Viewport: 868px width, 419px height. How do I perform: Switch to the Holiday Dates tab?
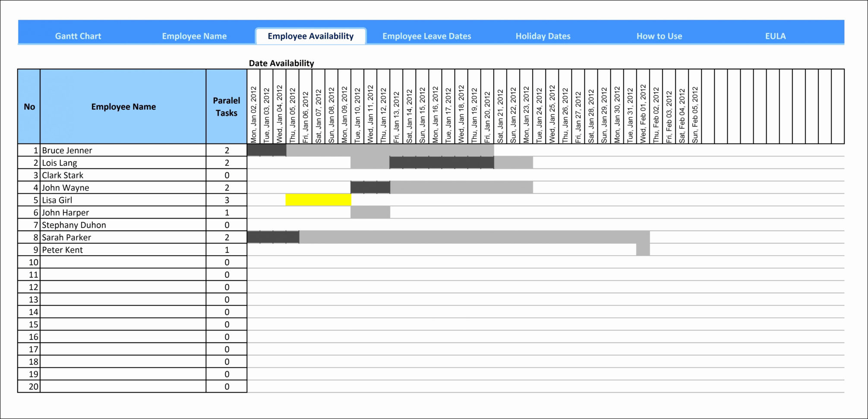coord(543,36)
